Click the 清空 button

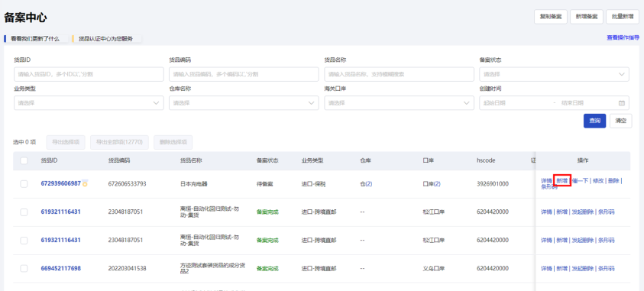[x=620, y=121]
